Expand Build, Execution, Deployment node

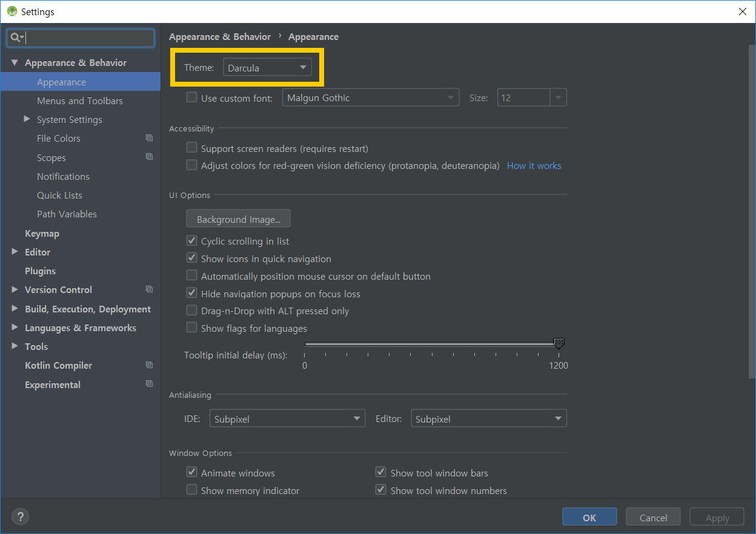(x=15, y=309)
